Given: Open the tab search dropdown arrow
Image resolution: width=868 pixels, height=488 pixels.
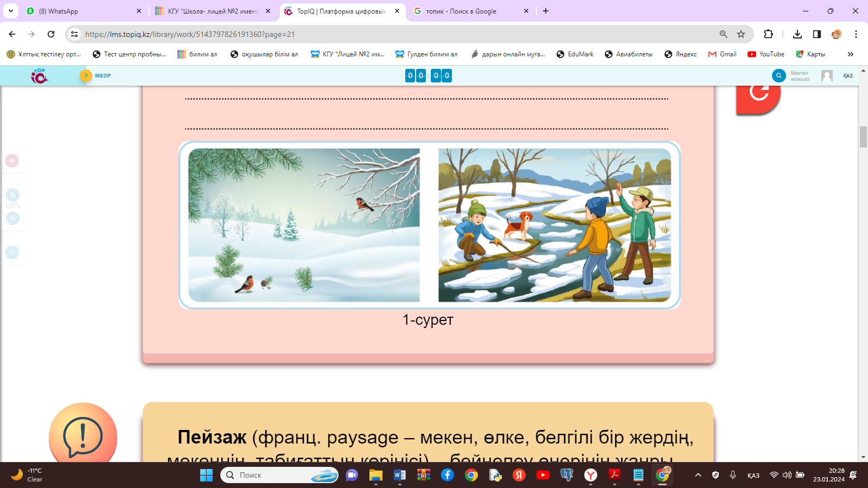Looking at the screenshot, I should pyautogui.click(x=11, y=11).
